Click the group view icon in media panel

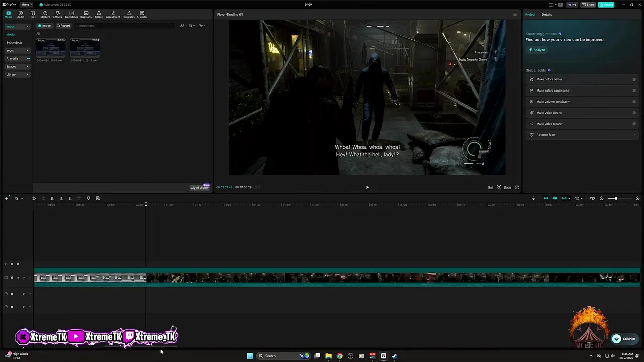click(x=182, y=26)
